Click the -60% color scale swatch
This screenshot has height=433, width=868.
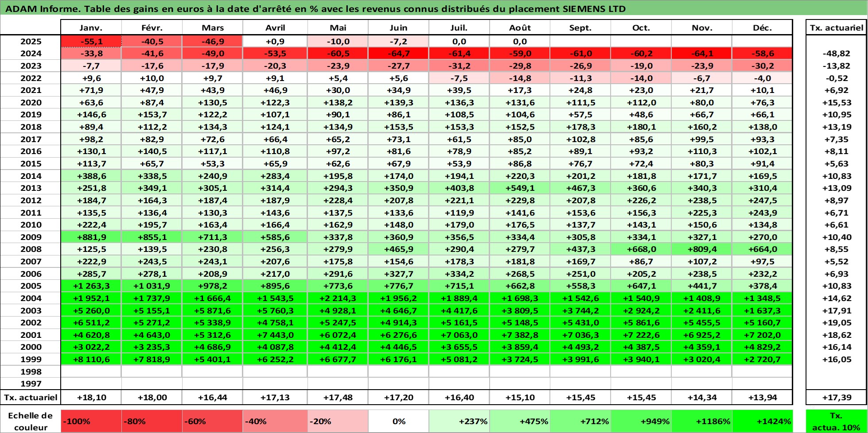click(x=212, y=421)
